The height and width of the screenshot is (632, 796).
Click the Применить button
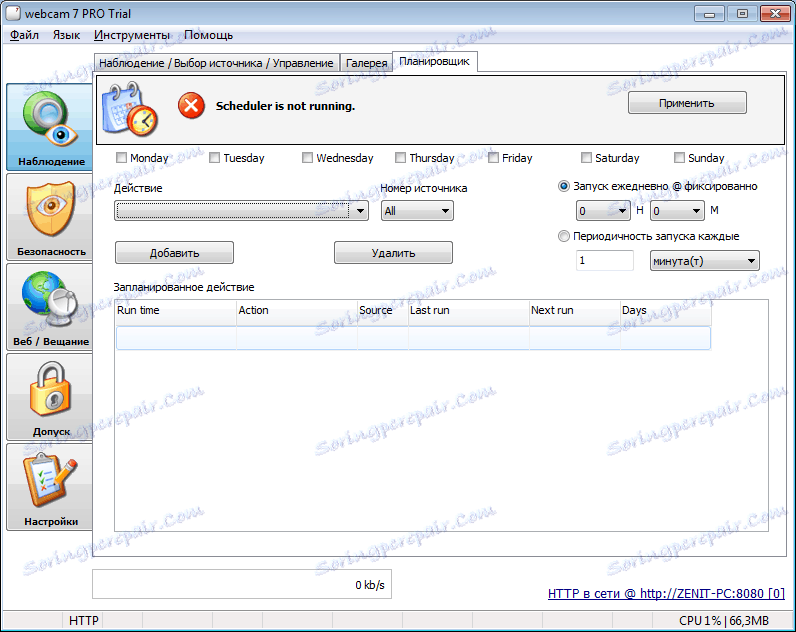(x=687, y=103)
